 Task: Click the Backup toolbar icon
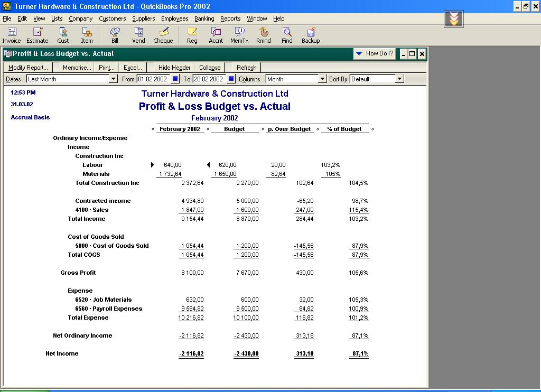click(x=311, y=35)
